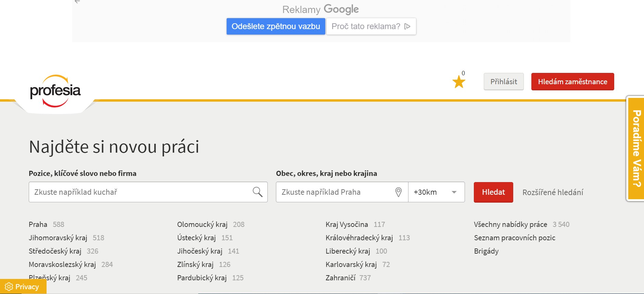Open Pardubický kraj listings
The width and height of the screenshot is (644, 294).
[202, 278]
